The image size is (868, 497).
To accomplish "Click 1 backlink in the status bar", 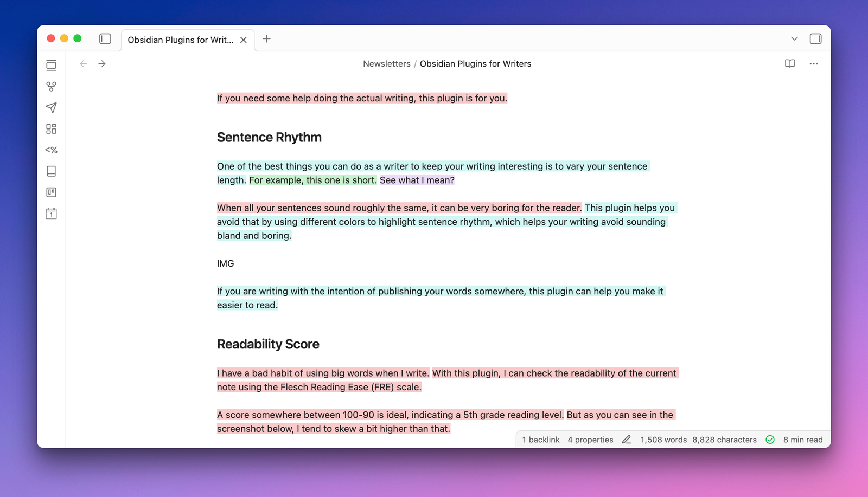I will pos(540,440).
